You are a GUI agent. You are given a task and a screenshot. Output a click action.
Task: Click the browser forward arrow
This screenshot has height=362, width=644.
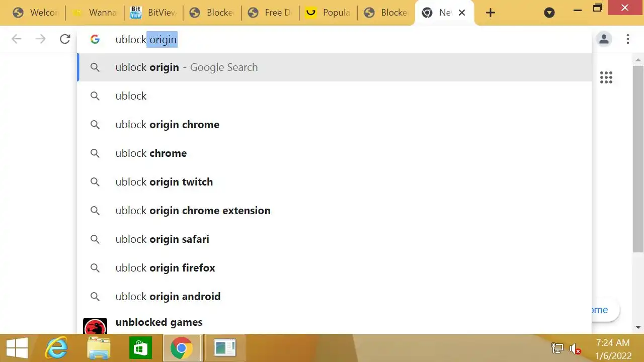tap(41, 39)
